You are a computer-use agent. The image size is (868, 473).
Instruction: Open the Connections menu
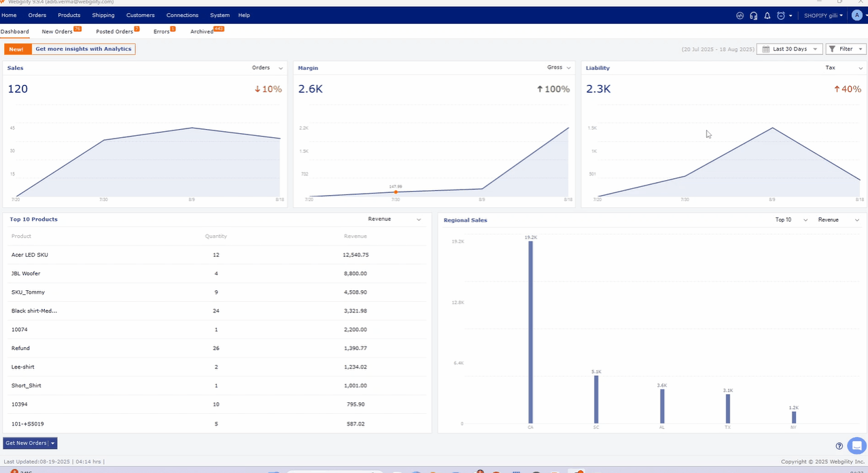[182, 15]
